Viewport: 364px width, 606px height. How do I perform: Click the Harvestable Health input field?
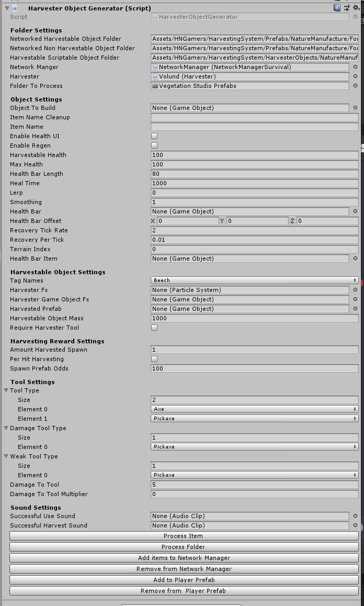pyautogui.click(x=254, y=155)
